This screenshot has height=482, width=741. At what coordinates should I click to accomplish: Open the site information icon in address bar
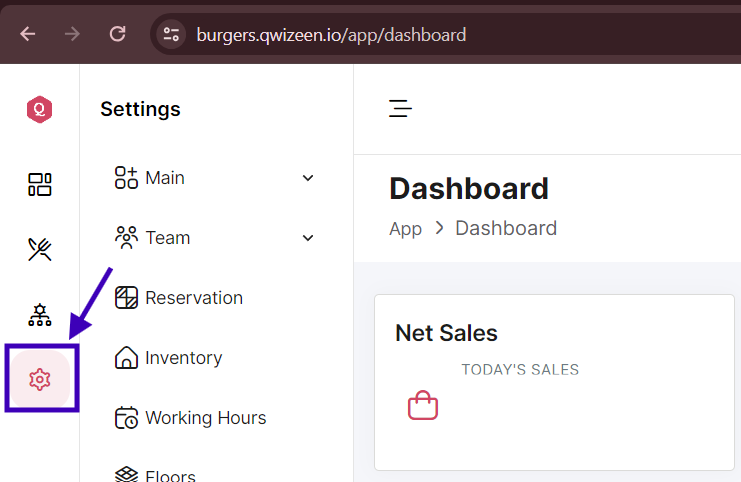click(x=171, y=34)
